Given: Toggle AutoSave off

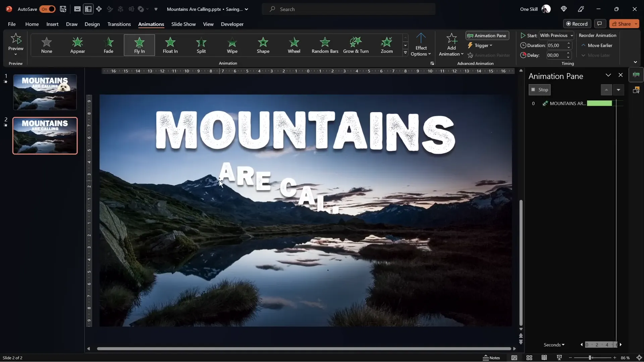Looking at the screenshot, I should click(x=47, y=9).
